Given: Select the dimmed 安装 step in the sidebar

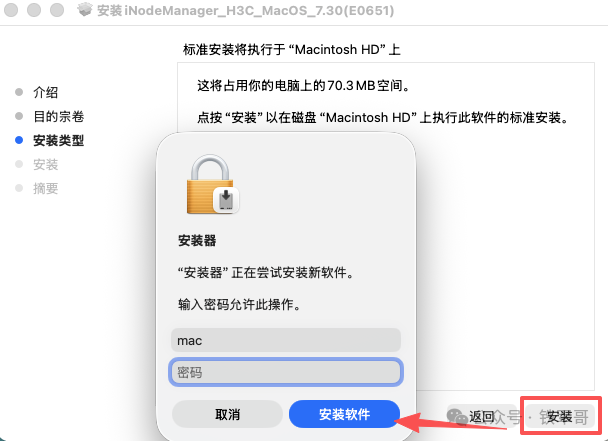Looking at the screenshot, I should click(x=45, y=164).
